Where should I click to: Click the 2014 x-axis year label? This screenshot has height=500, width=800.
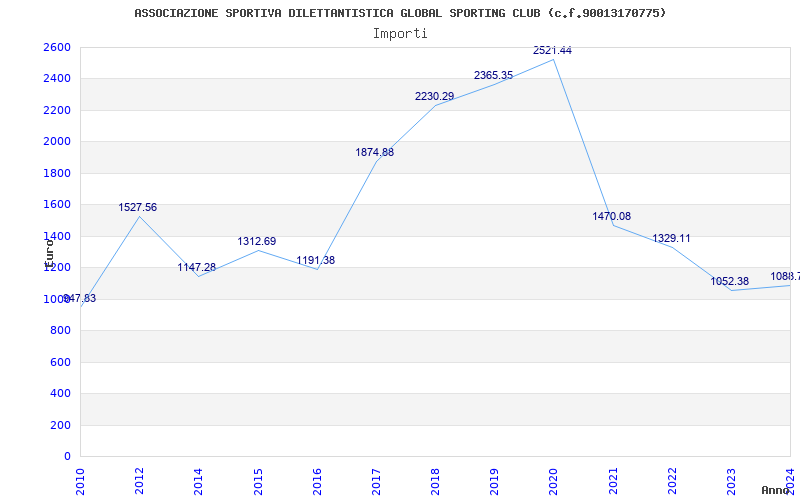coord(198,481)
